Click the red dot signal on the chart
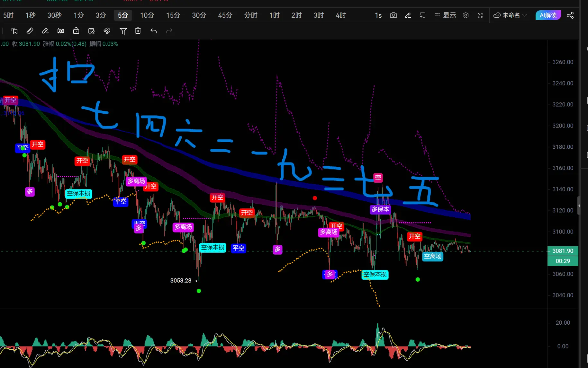This screenshot has height=368, width=588. coord(315,198)
